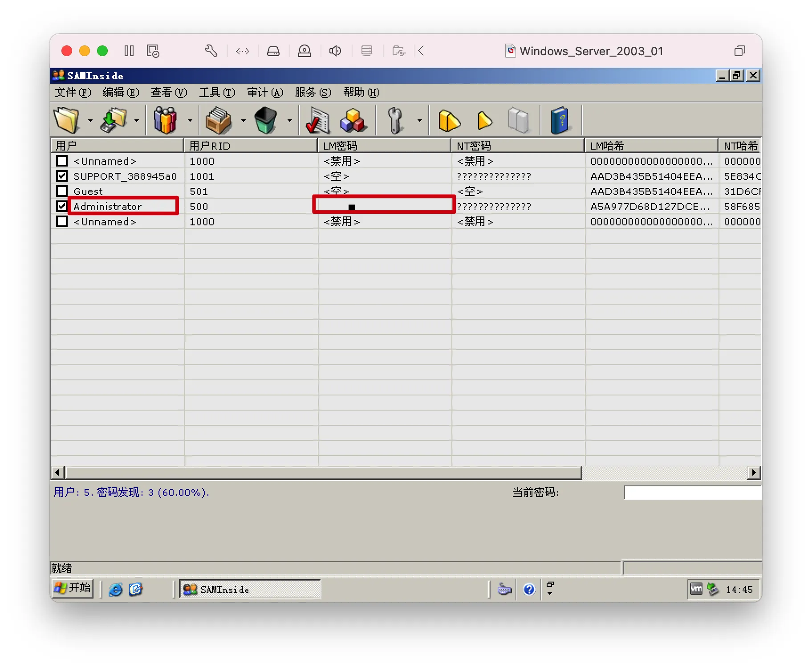Expand dropdown arrow next to open-folder icon
Screen dimensions: 812x668
click(x=90, y=121)
